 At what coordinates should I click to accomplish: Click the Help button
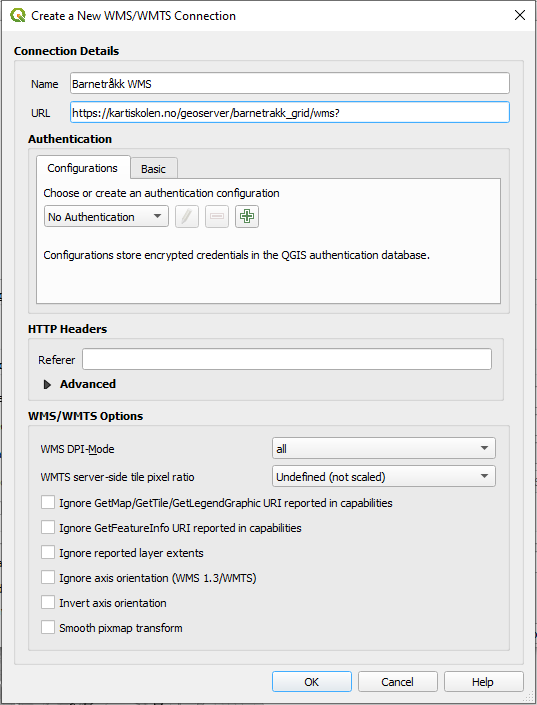[483, 682]
